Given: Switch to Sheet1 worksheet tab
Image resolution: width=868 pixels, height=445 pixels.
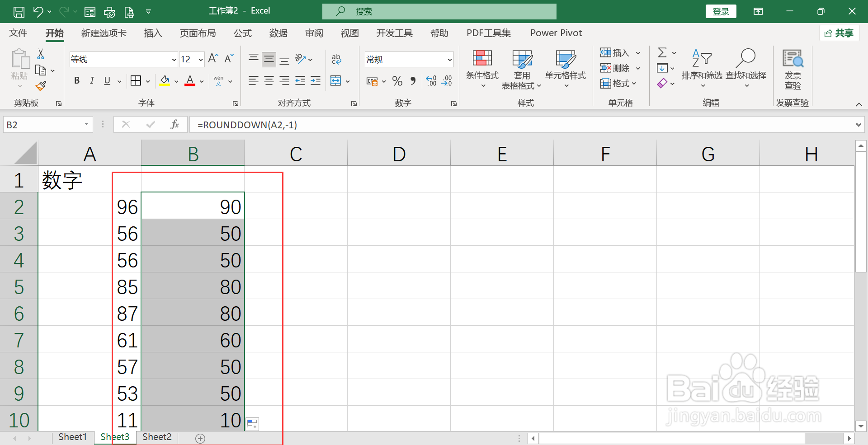Looking at the screenshot, I should pos(72,437).
